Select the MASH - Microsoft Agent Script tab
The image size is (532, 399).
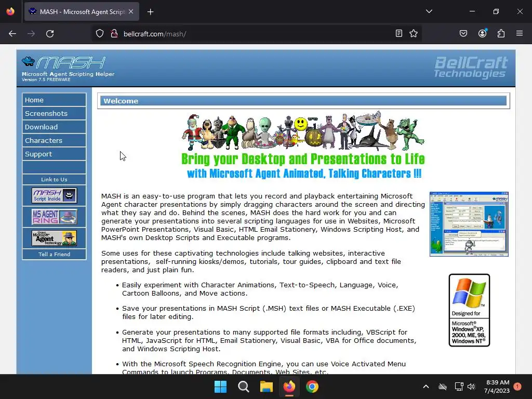pos(82,12)
